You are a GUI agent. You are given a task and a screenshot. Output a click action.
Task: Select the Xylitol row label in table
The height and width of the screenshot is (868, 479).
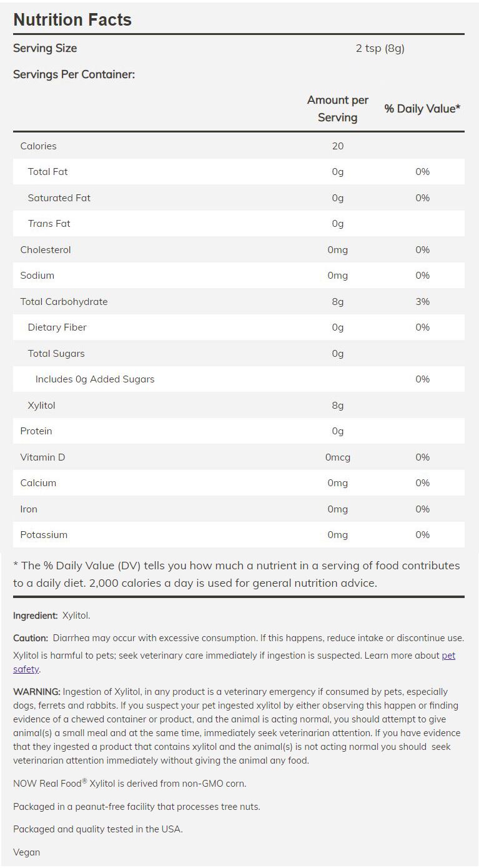pos(41,405)
